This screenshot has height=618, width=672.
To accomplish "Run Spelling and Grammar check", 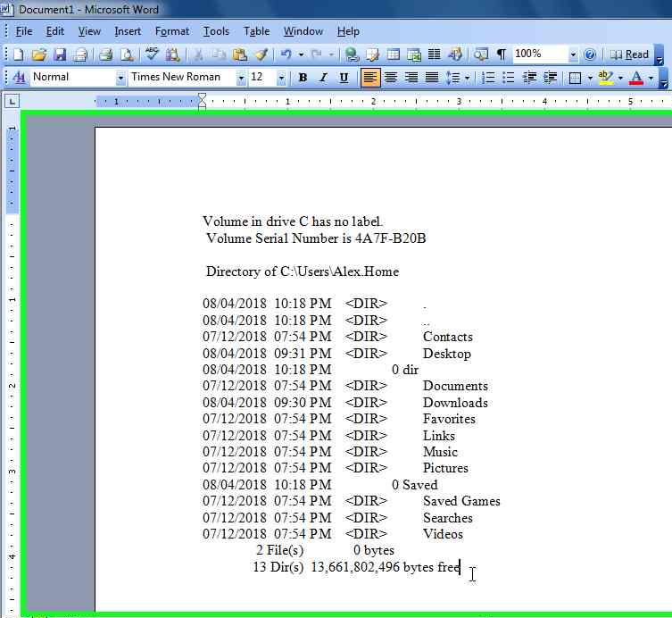I will 152,54.
